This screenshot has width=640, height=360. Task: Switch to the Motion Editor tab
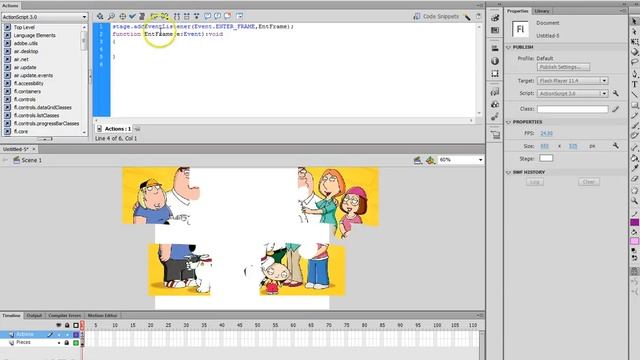[x=102, y=316]
